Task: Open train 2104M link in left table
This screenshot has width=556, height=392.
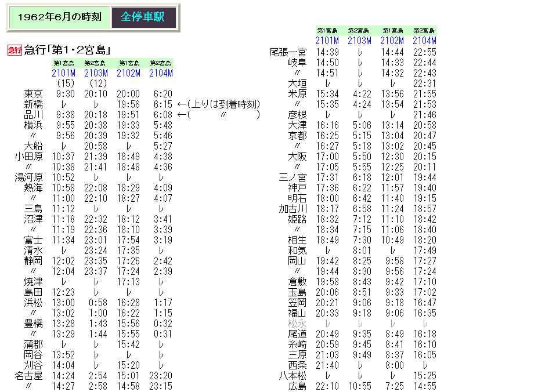Action: [x=161, y=73]
